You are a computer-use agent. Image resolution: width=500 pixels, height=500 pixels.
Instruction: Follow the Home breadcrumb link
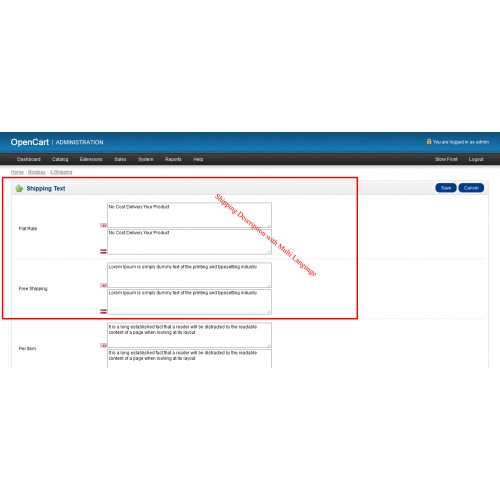[x=17, y=172]
